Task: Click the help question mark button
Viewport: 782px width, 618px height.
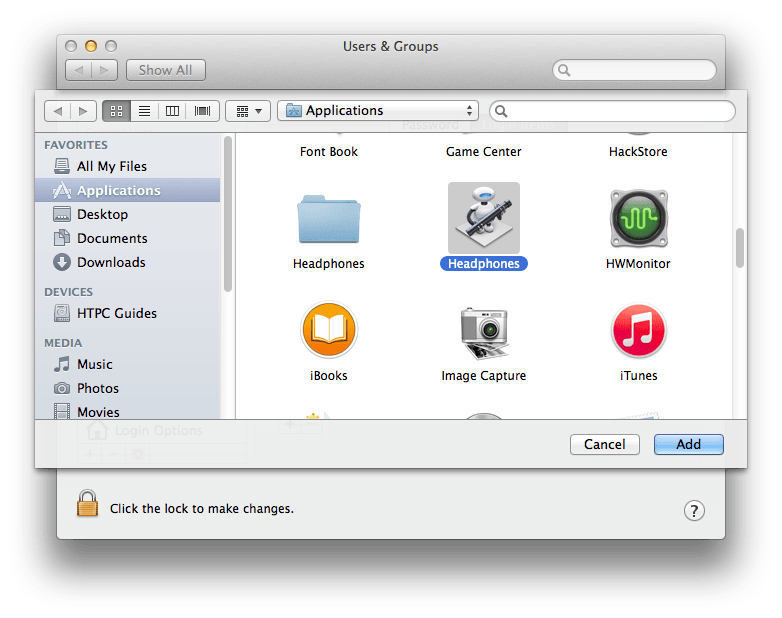Action: (694, 510)
